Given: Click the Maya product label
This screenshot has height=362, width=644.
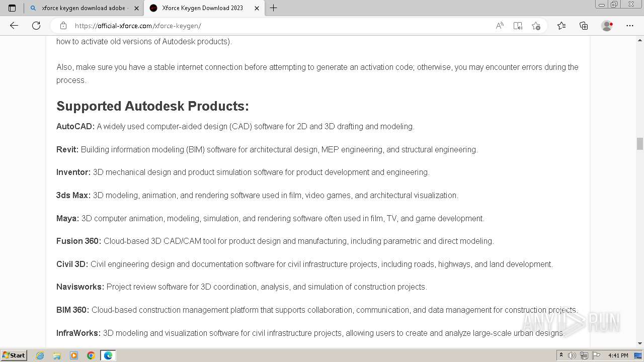Looking at the screenshot, I should [x=68, y=218].
